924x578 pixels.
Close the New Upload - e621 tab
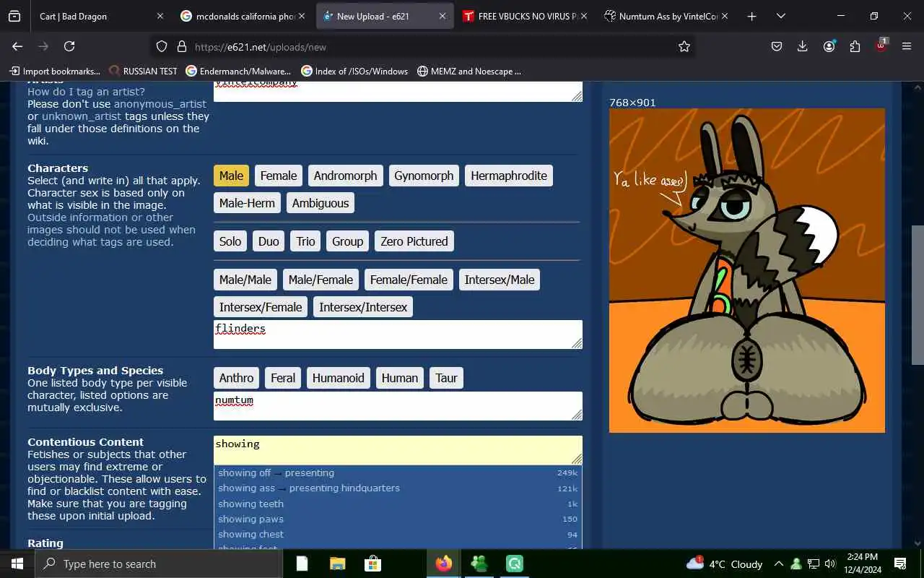[x=443, y=16]
